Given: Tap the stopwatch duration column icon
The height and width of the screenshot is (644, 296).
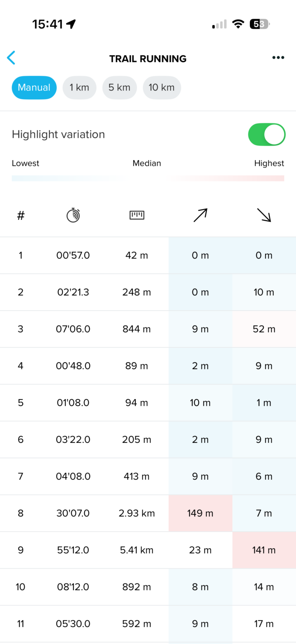Looking at the screenshot, I should click(x=73, y=215).
